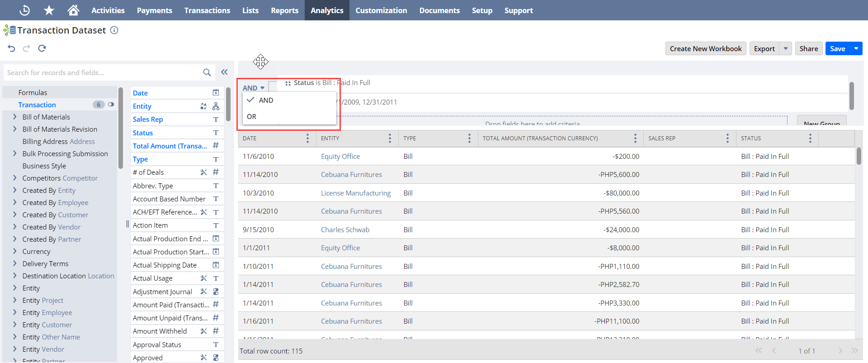The height and width of the screenshot is (363, 868).
Task: Open the Export dropdown arrow
Action: point(786,48)
